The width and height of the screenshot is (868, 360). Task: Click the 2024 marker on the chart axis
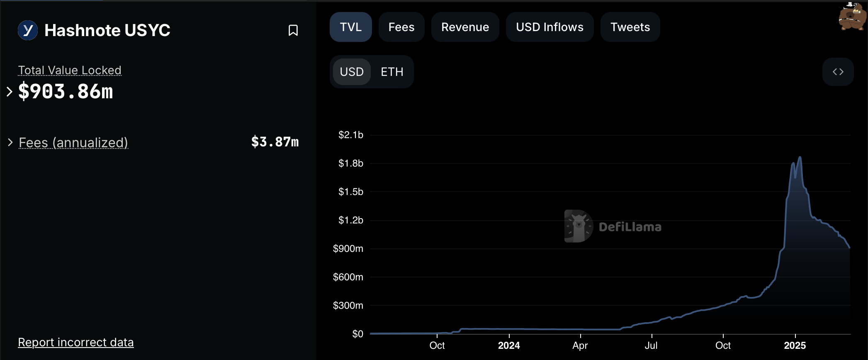(509, 345)
